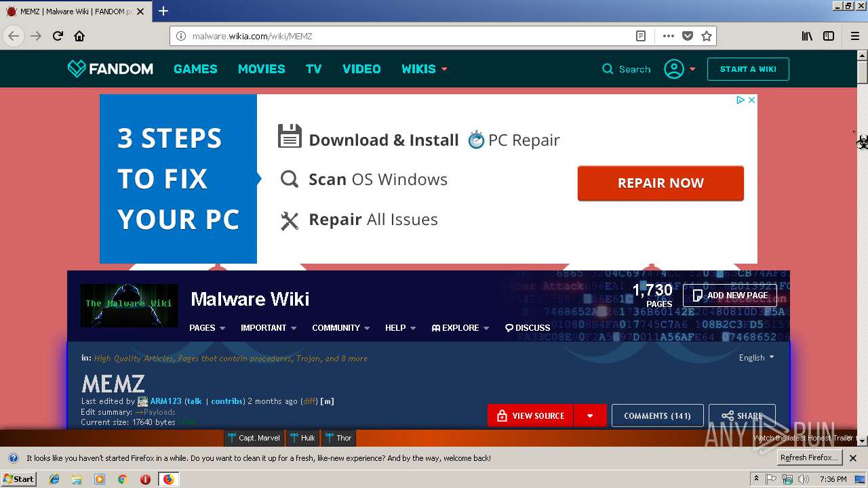Click START A WIKI button
Image resolution: width=868 pixels, height=488 pixels.
click(748, 69)
